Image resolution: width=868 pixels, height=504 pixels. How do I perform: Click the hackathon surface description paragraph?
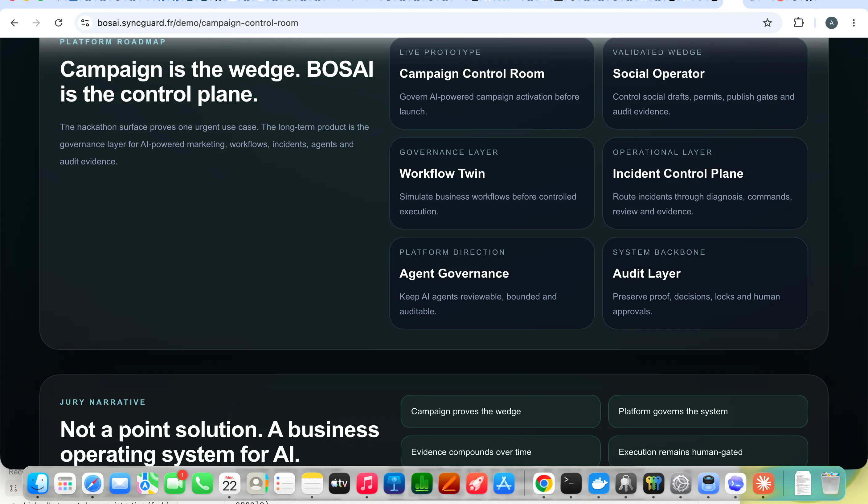click(214, 144)
